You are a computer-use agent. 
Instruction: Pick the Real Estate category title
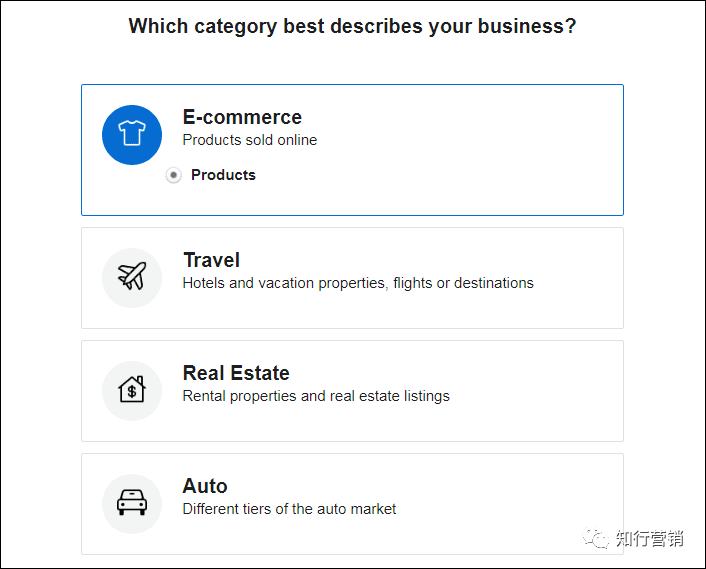pyautogui.click(x=236, y=373)
